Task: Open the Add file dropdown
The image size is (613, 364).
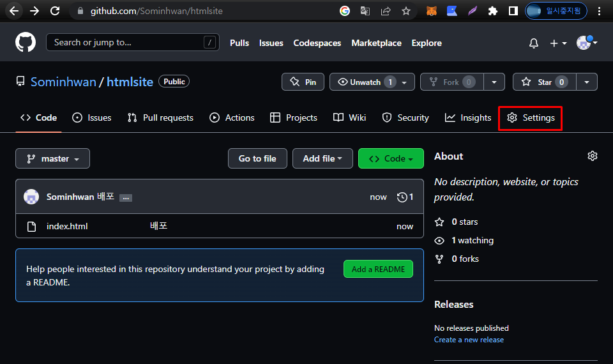Action: pos(322,158)
